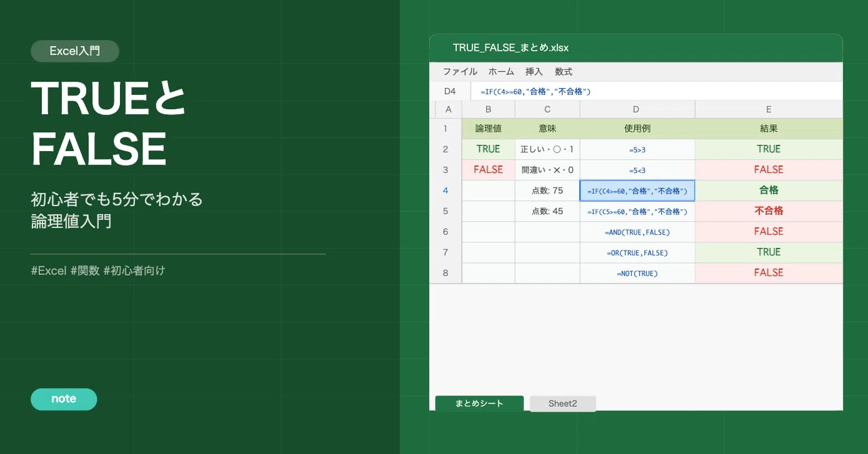Select row 4 header
The width and height of the screenshot is (868, 454).
(x=446, y=190)
